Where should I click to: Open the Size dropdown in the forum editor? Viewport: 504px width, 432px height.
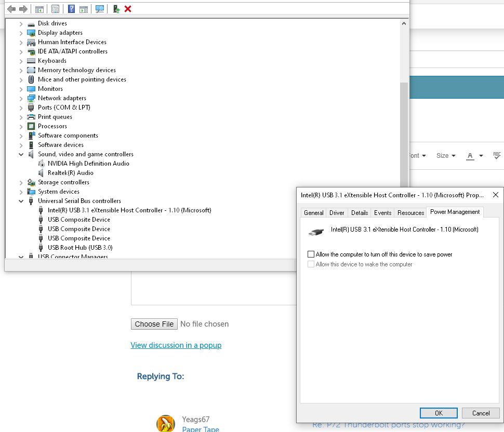click(x=446, y=155)
